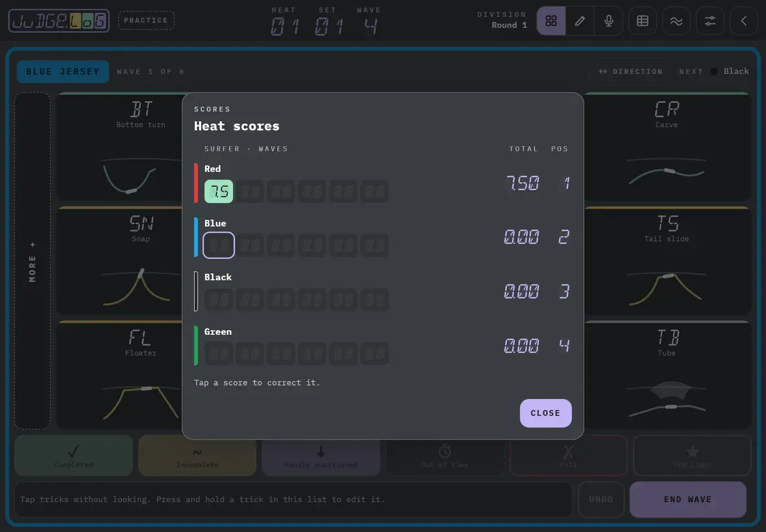Image resolution: width=766 pixels, height=532 pixels.
Task: Open the sliders settings icon
Action: click(710, 21)
